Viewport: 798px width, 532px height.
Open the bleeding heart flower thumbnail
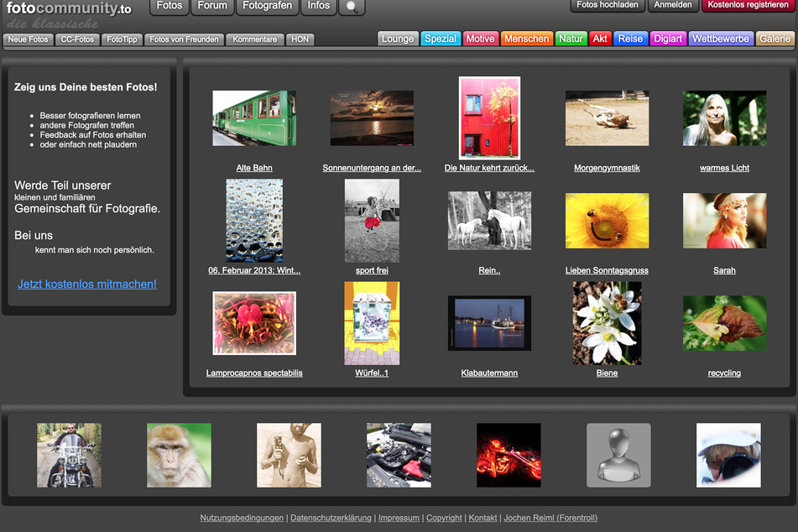[254, 323]
